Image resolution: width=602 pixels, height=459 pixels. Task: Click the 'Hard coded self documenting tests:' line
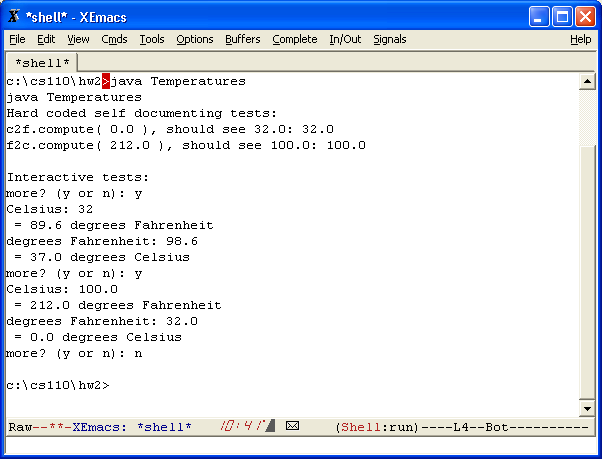point(141,114)
